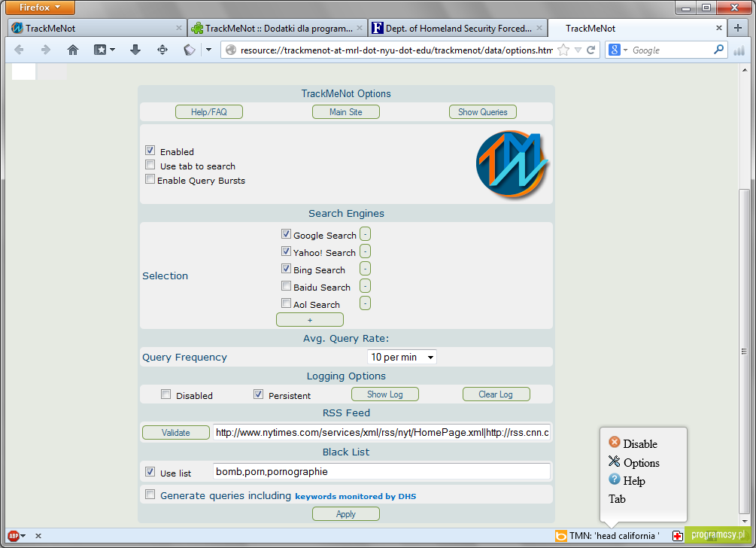Close the TrackMeNot :: Dodatki tab
This screenshot has height=548, width=756.
[360, 28]
